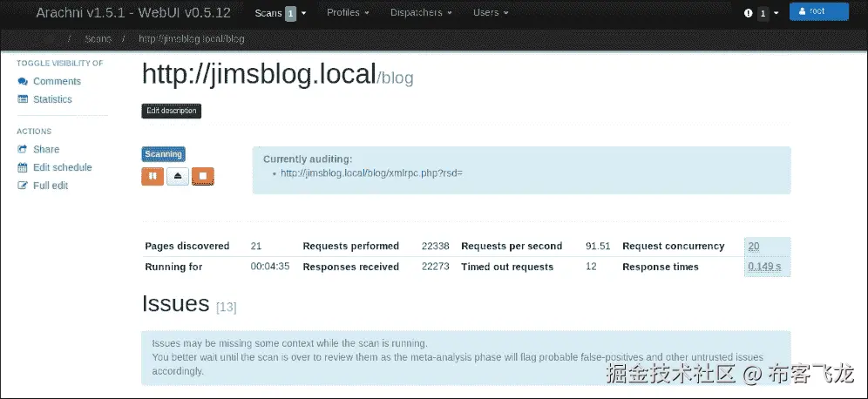Open the Edit schedule link
868x399 pixels.
pyautogui.click(x=63, y=167)
